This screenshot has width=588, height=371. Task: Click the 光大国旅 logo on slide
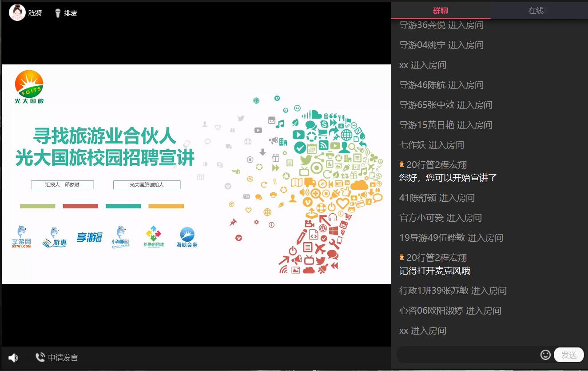29,87
